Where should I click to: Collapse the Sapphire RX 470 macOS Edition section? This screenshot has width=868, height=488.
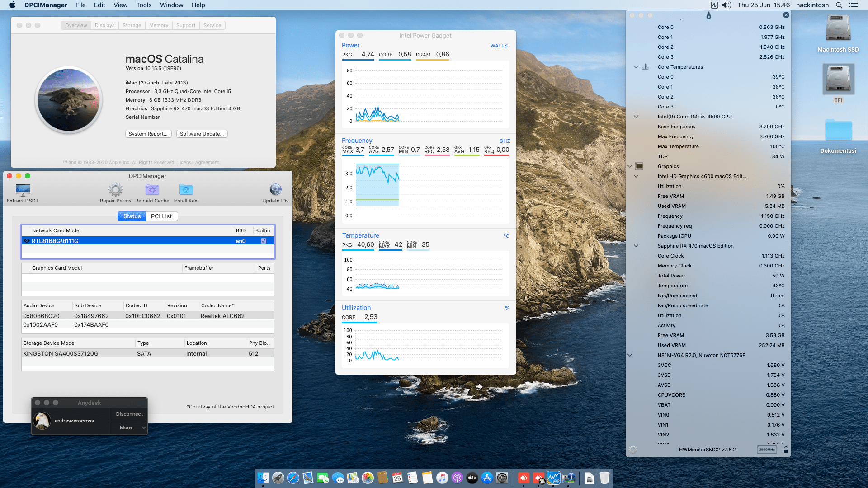tap(636, 246)
